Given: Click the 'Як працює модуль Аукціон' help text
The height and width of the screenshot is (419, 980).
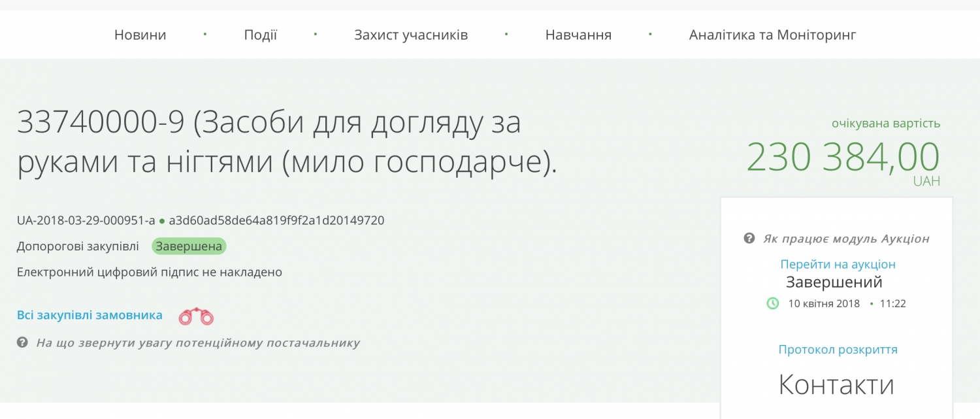Looking at the screenshot, I should (x=845, y=239).
